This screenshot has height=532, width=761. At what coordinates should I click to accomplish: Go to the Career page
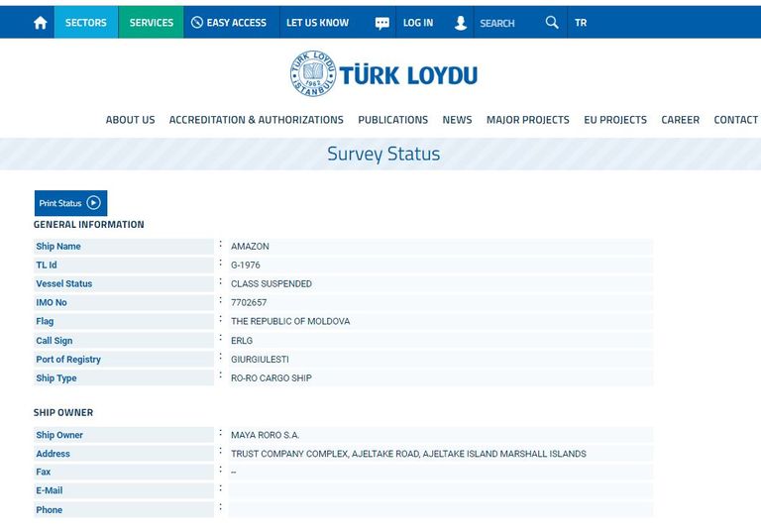pos(680,120)
